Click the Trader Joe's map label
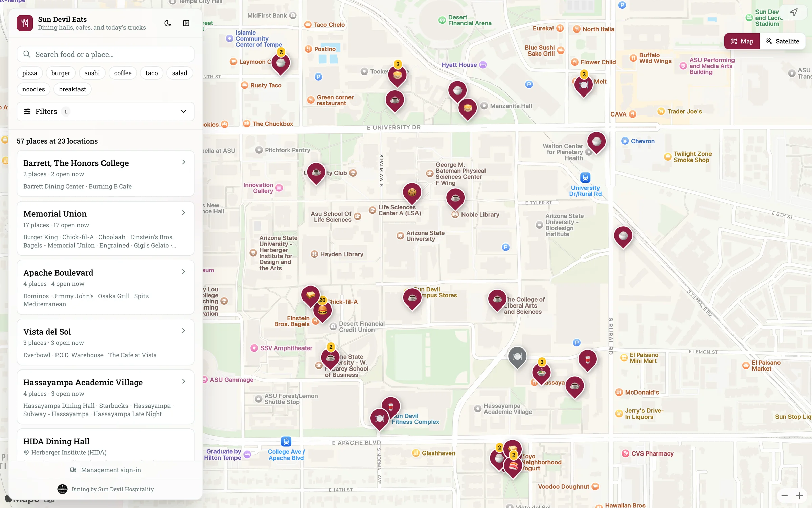Viewport: 812px width, 508px height. [x=684, y=111]
